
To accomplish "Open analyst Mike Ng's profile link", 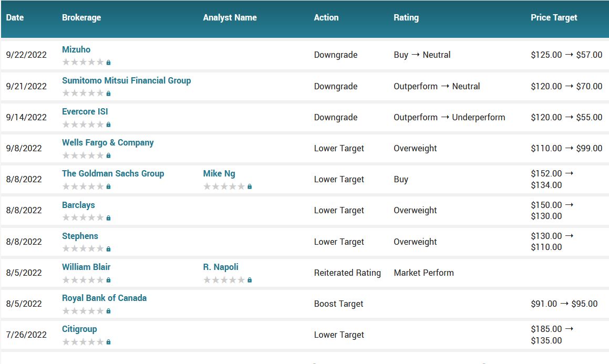I will point(219,173).
